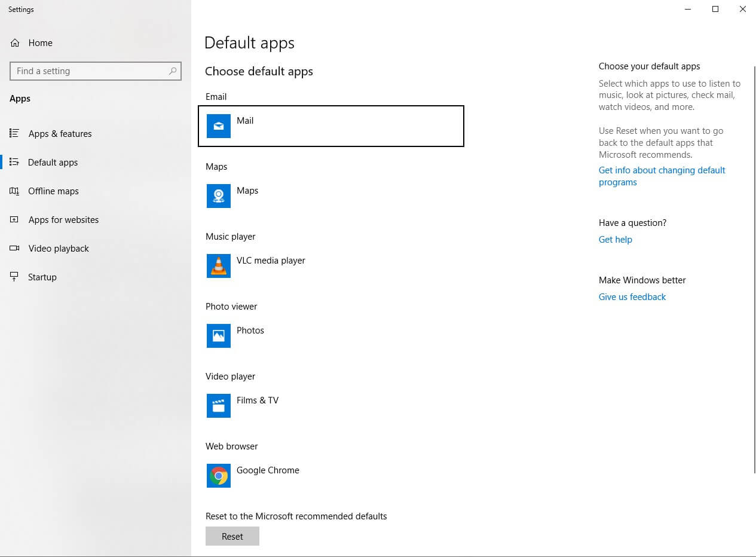Screen dimensions: 756x557
Task: Click the Find a setting search box
Action: coord(96,71)
